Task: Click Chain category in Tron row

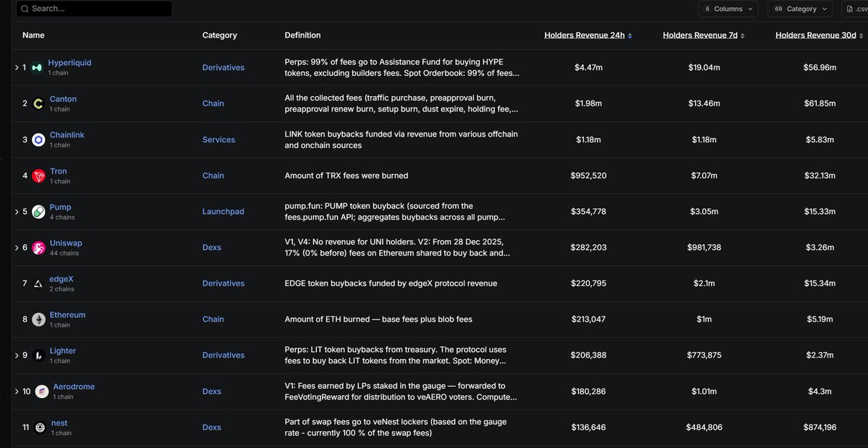Action: click(x=213, y=176)
